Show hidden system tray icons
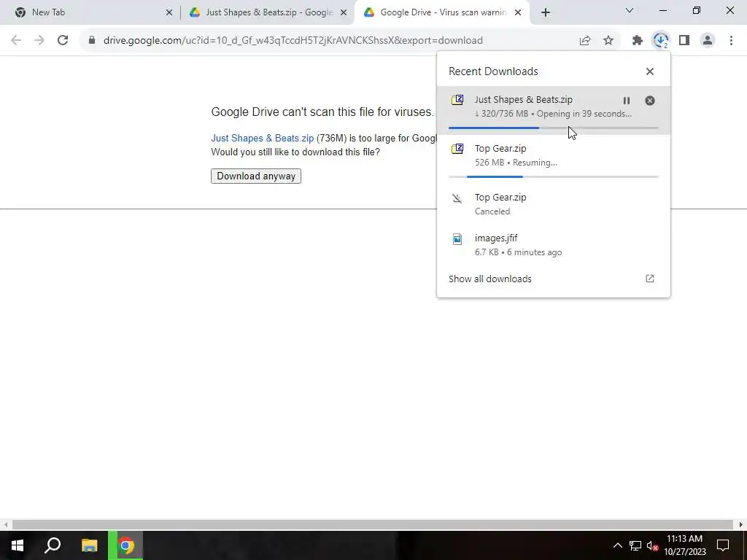The image size is (747, 560). point(617,545)
